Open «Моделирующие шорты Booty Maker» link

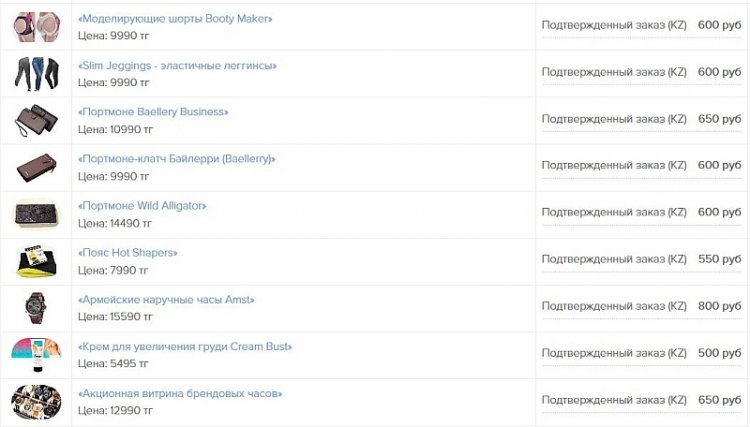point(175,19)
